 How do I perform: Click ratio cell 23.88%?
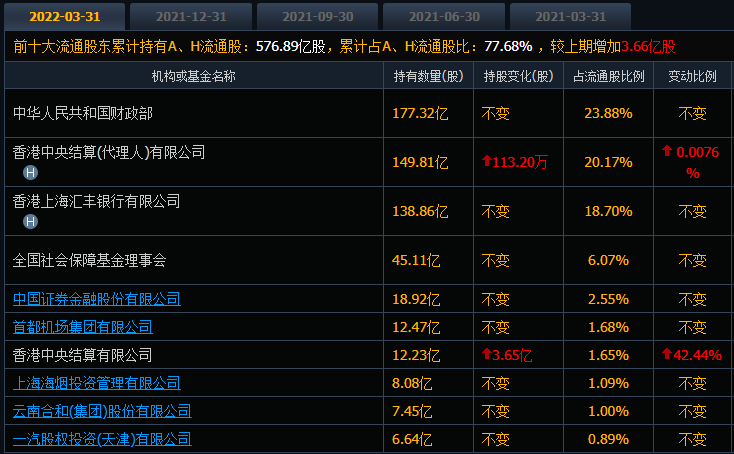point(608,113)
